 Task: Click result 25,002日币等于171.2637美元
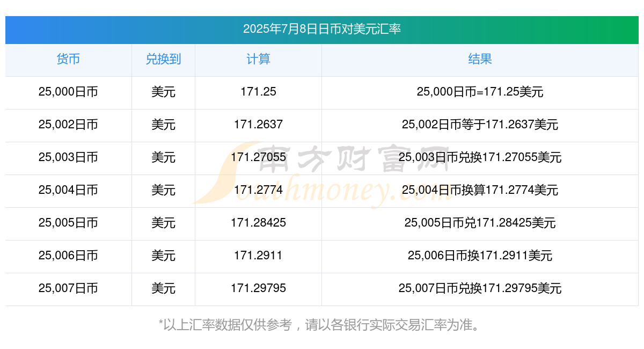[480, 125]
